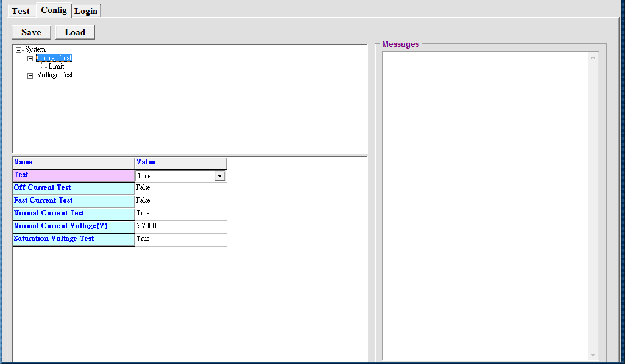Click the Saturation Voltage Test value True
625x364 pixels.
coord(181,239)
